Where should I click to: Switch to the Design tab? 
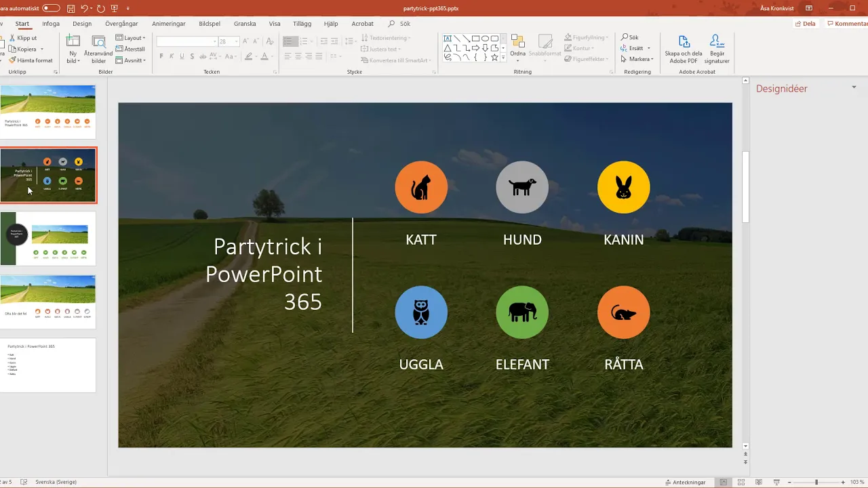pos(82,24)
